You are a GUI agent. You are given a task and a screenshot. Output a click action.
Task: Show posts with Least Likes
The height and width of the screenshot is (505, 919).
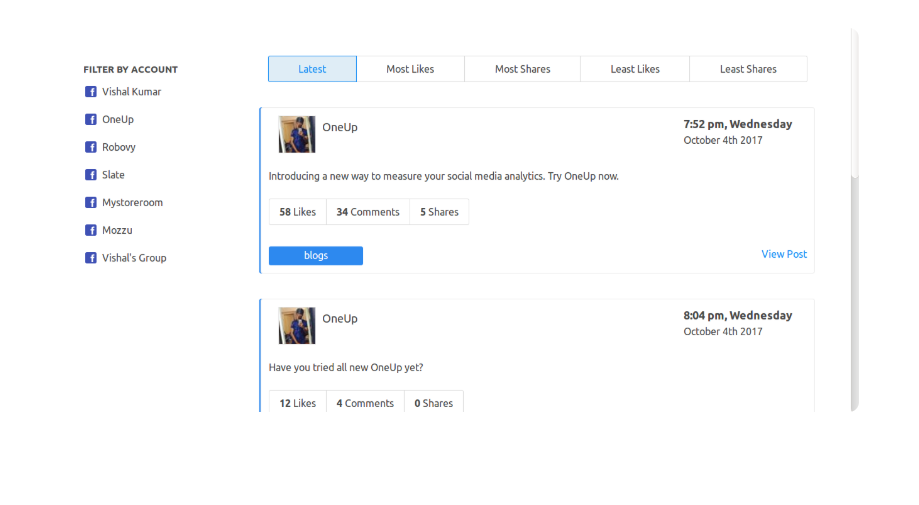point(635,69)
